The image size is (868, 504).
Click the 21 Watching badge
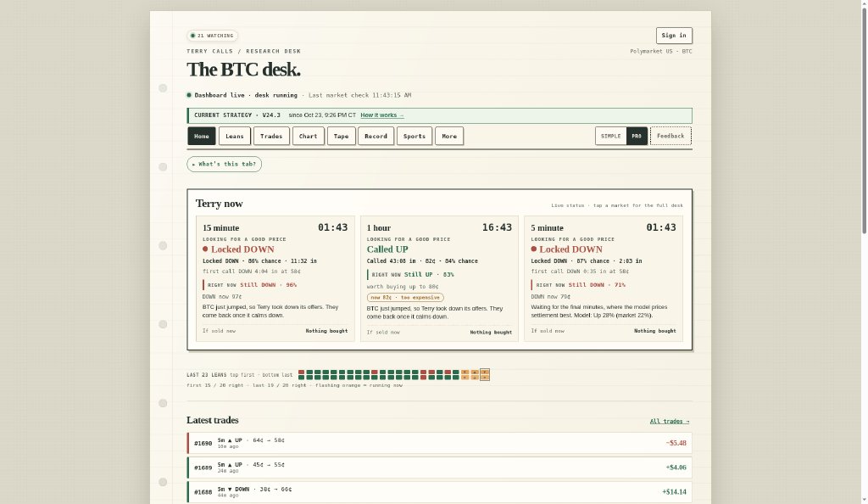click(213, 36)
